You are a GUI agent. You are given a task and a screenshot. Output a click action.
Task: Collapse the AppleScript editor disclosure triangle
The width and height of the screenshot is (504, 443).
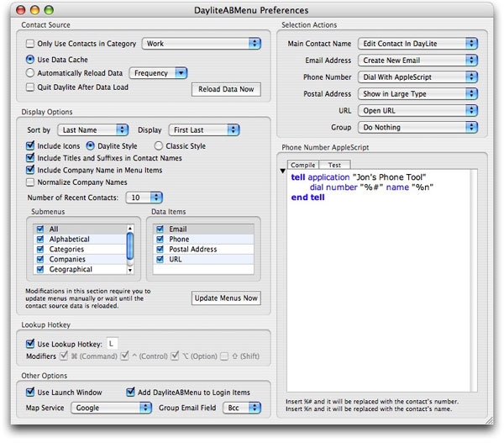tap(282, 171)
